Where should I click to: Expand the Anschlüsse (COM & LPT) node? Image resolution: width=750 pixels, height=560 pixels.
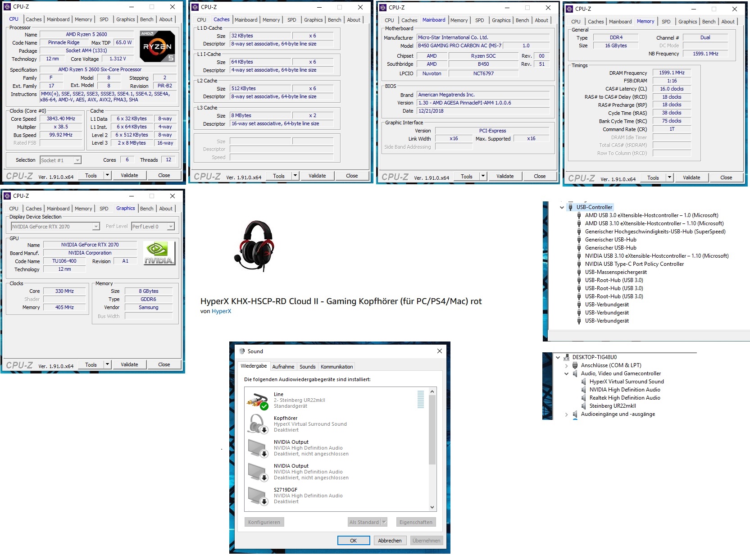tap(566, 366)
